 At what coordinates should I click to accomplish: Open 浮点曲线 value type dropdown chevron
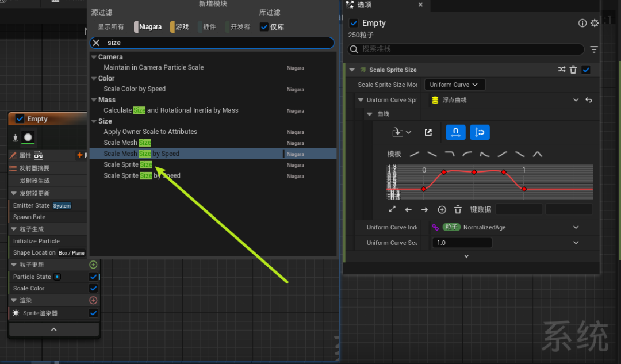576,100
